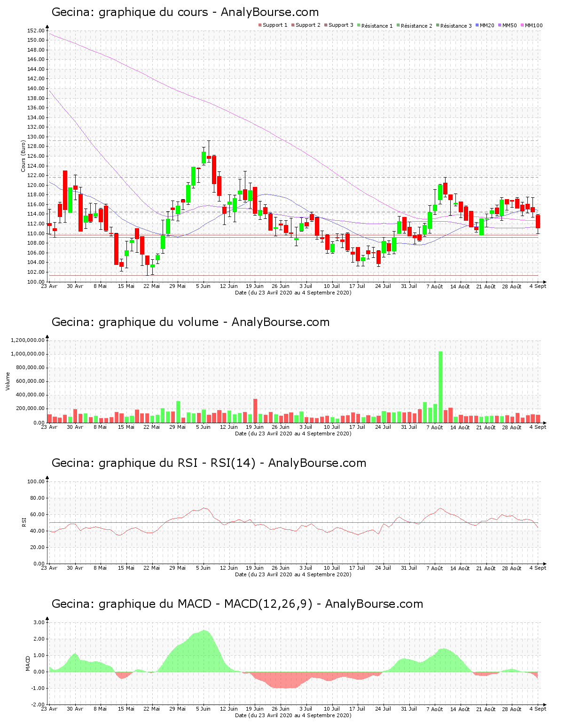Click the 400,000.00 volume axis value
This screenshot has width=564, height=728.
coord(30,395)
